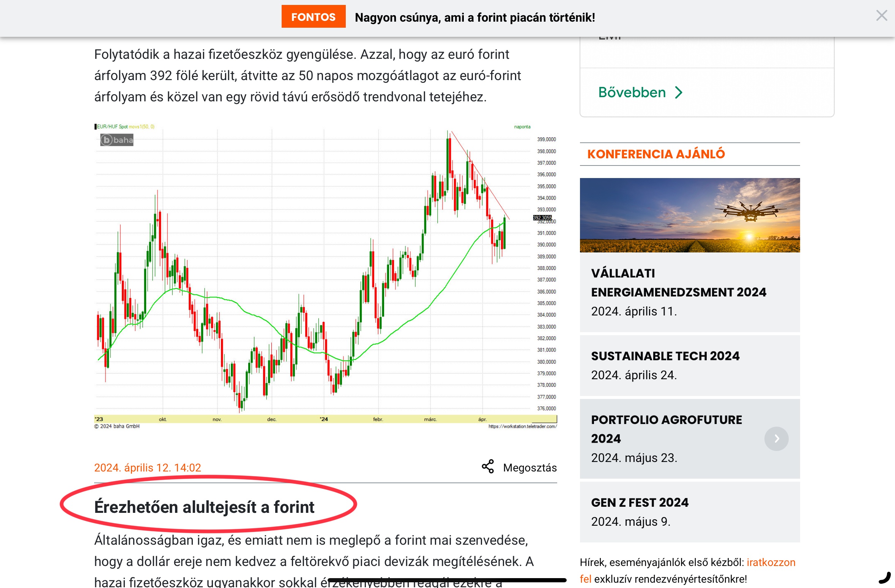This screenshot has height=588, width=895.
Task: Close the FONTOS news banner
Action: [x=881, y=16]
